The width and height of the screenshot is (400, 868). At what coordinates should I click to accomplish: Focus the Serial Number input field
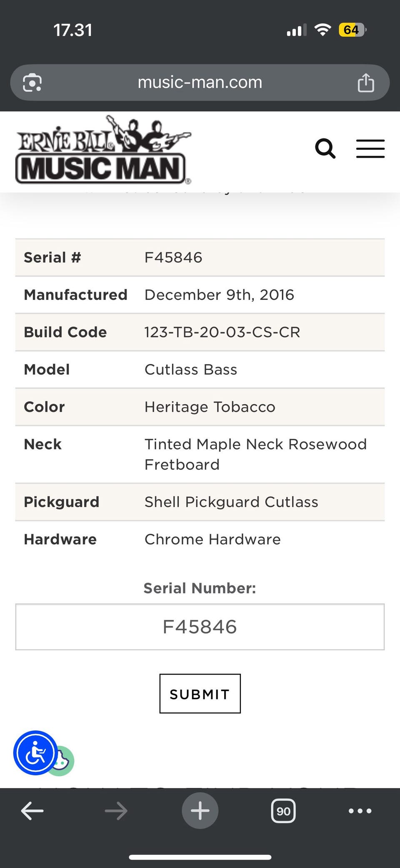pos(200,626)
